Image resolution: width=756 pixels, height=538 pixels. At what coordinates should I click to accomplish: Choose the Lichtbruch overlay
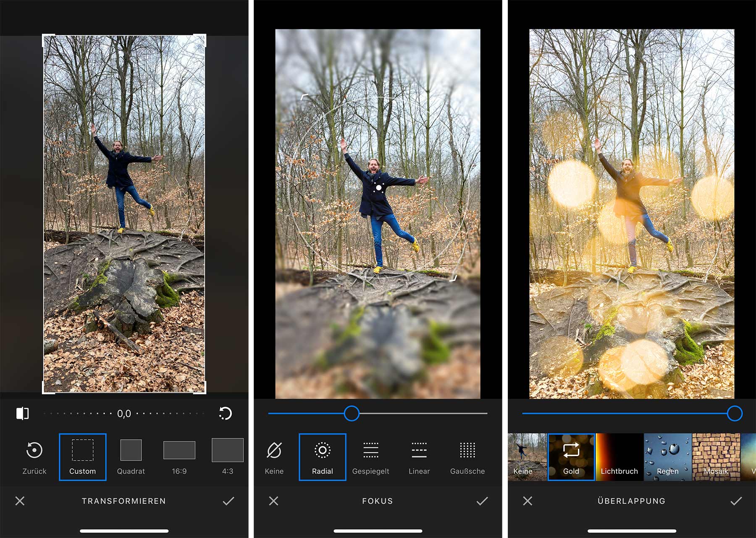(619, 457)
